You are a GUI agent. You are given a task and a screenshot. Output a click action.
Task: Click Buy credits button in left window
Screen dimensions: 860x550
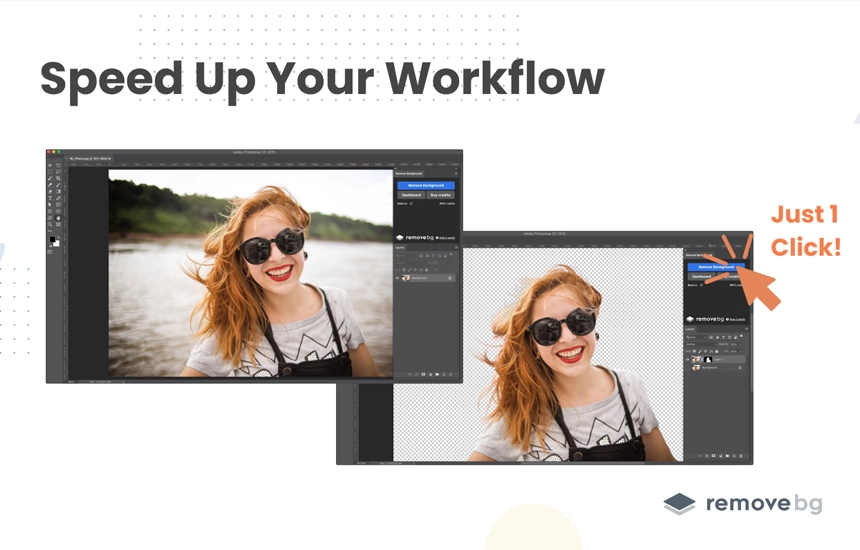[440, 195]
